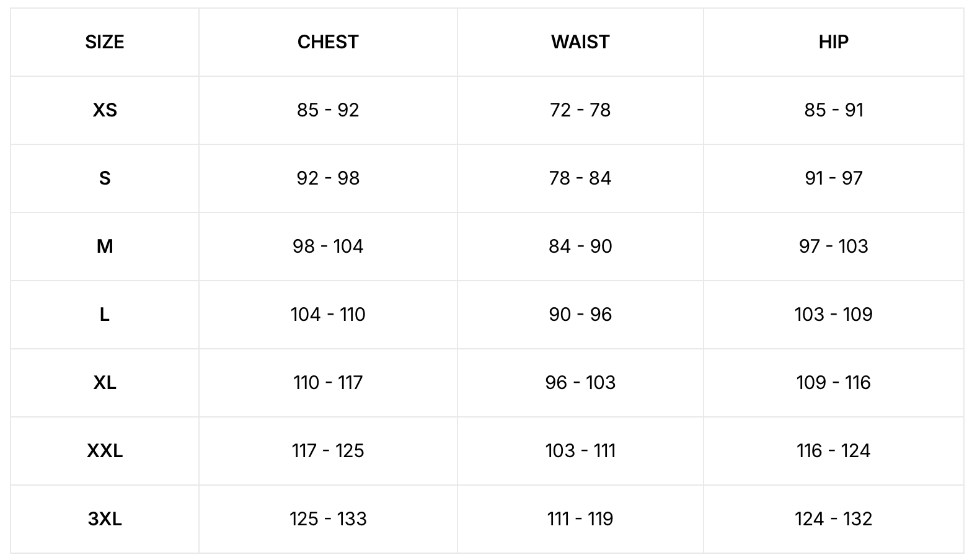Click the CHEST column header
Viewport: 972px width, 560px height.
pos(328,42)
